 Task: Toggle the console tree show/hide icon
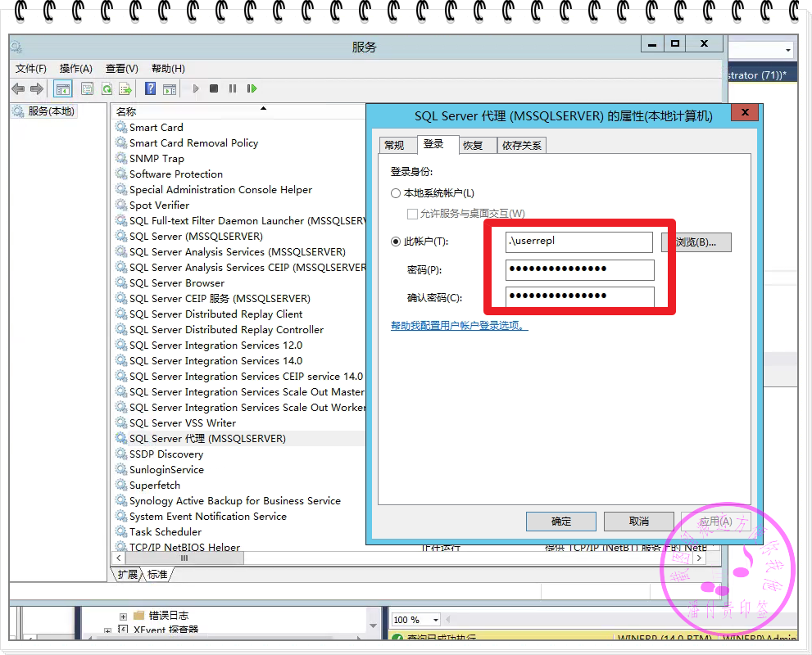[63, 89]
